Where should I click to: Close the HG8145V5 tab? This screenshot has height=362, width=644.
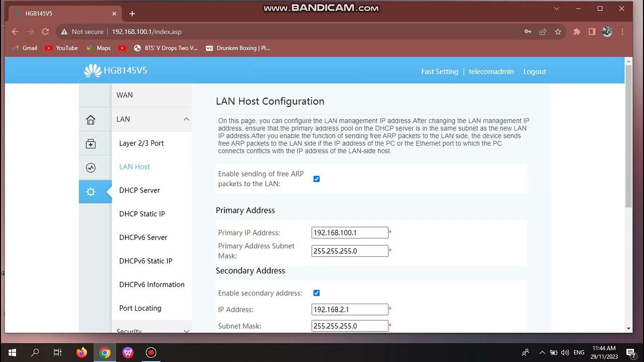(114, 14)
